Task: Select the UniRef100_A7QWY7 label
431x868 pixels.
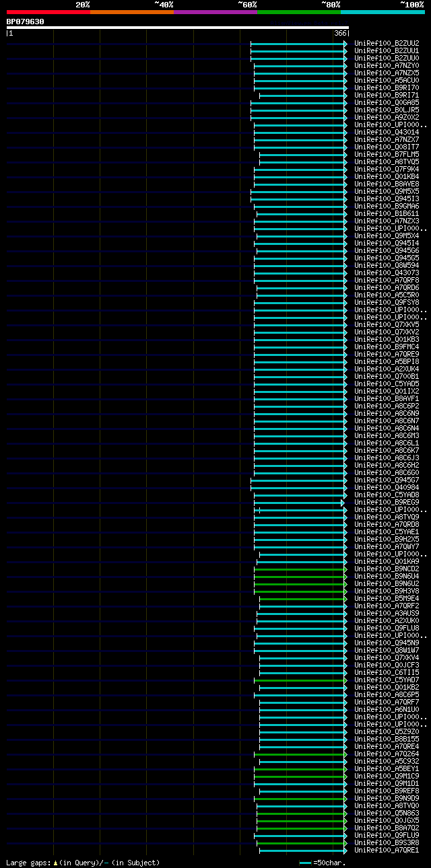Action: click(x=387, y=546)
